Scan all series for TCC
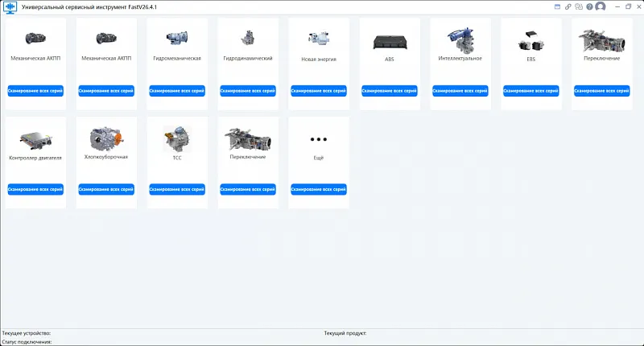Image resolution: width=644 pixels, height=346 pixels. [x=177, y=189]
